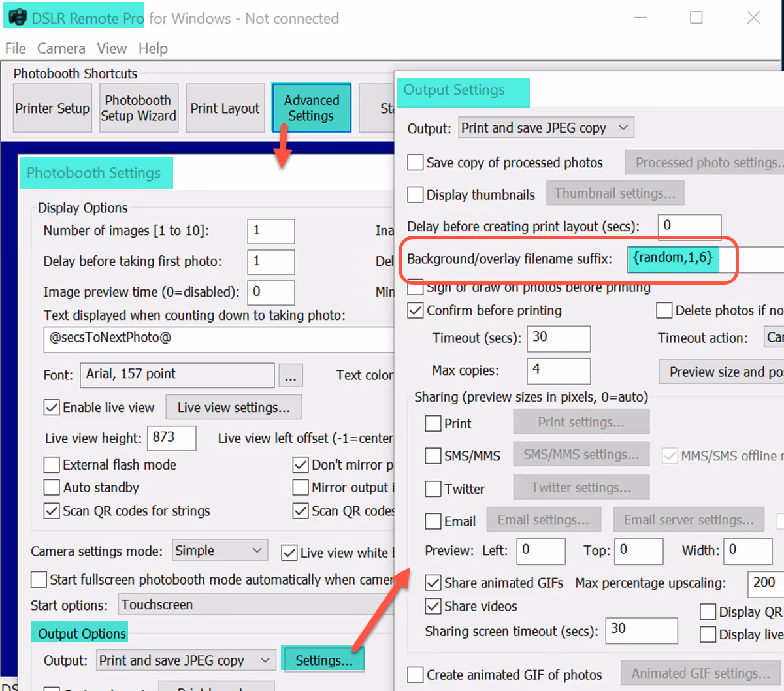
Task: Click the DSLR Remote Pro camera app icon
Action: pos(17,18)
